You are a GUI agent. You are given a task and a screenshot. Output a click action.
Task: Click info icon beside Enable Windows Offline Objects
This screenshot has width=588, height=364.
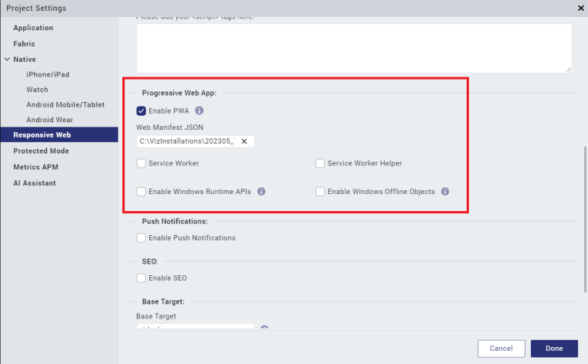pos(445,192)
